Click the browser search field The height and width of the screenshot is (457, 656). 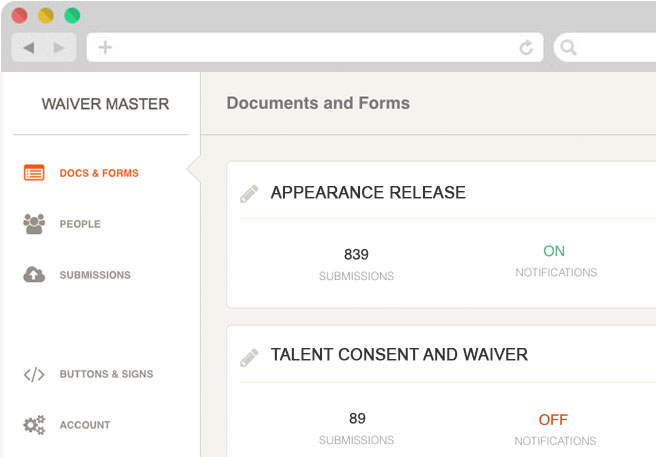click(x=605, y=47)
